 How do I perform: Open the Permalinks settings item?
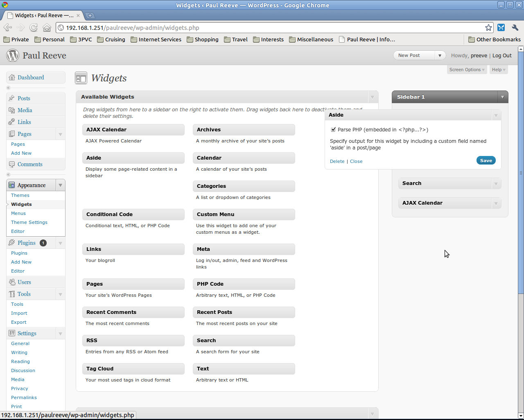point(24,397)
